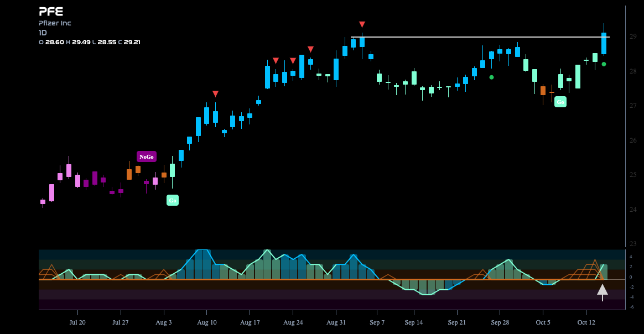Click the Aug 17 date label

(x=250, y=322)
